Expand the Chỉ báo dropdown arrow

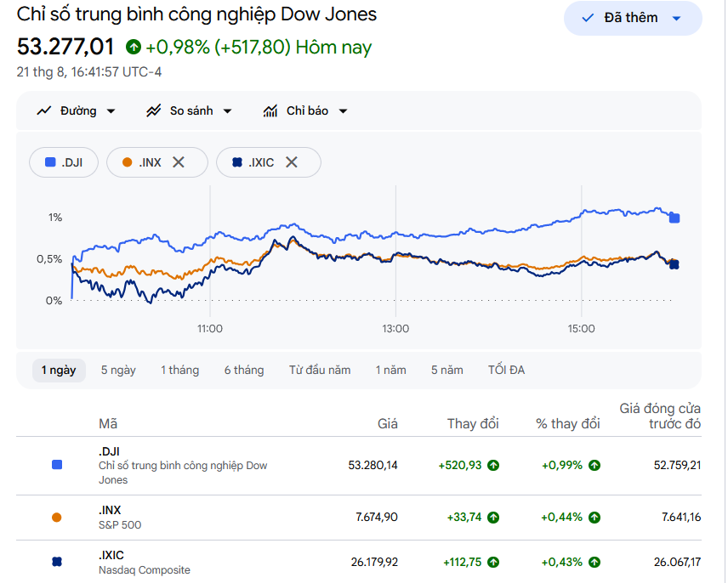click(343, 111)
